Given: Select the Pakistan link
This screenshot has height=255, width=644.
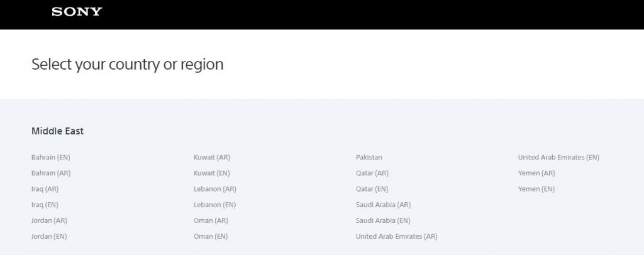Looking at the screenshot, I should tap(369, 158).
